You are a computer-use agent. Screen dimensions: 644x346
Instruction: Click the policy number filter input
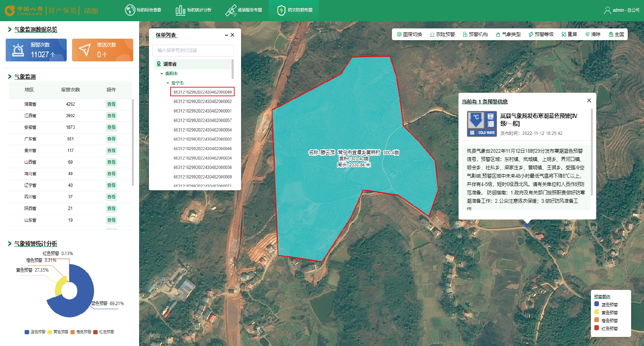(x=193, y=50)
